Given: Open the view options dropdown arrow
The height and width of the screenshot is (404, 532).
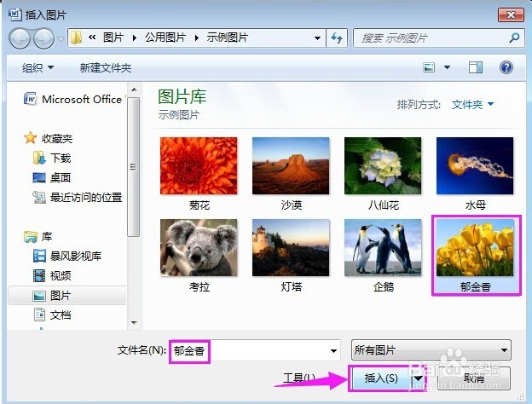Looking at the screenshot, I should (x=448, y=67).
